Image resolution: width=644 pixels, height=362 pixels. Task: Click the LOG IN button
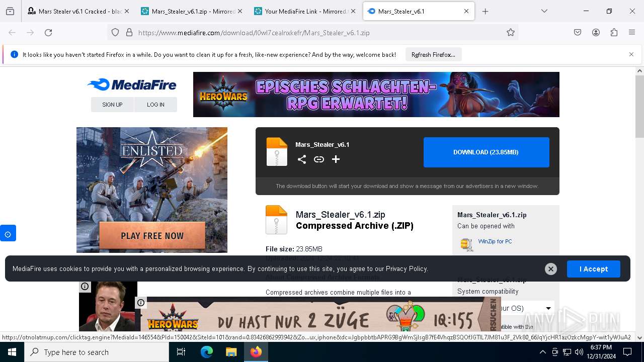[x=155, y=105]
